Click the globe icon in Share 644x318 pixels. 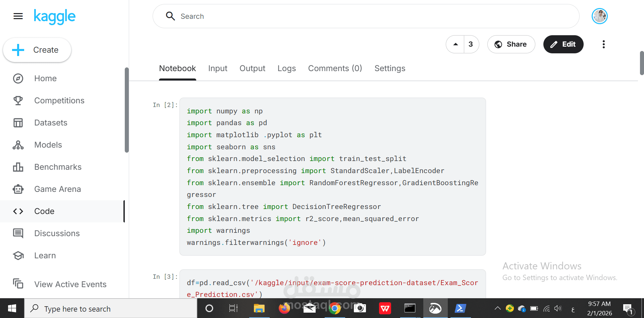click(498, 44)
